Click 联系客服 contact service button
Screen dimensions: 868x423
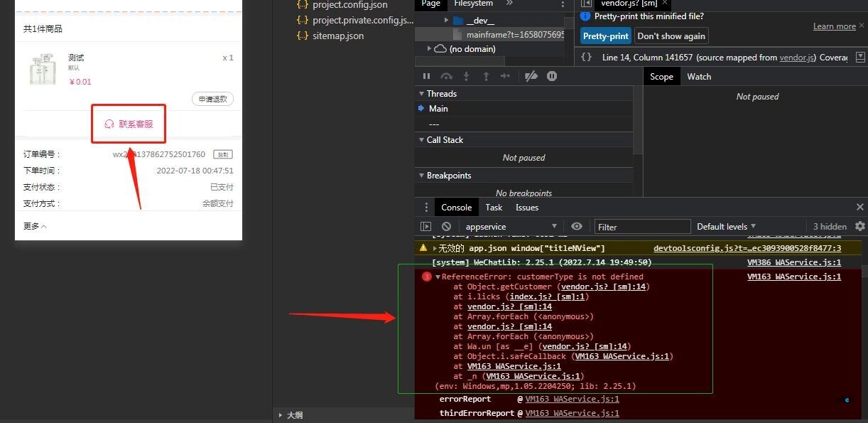click(129, 124)
